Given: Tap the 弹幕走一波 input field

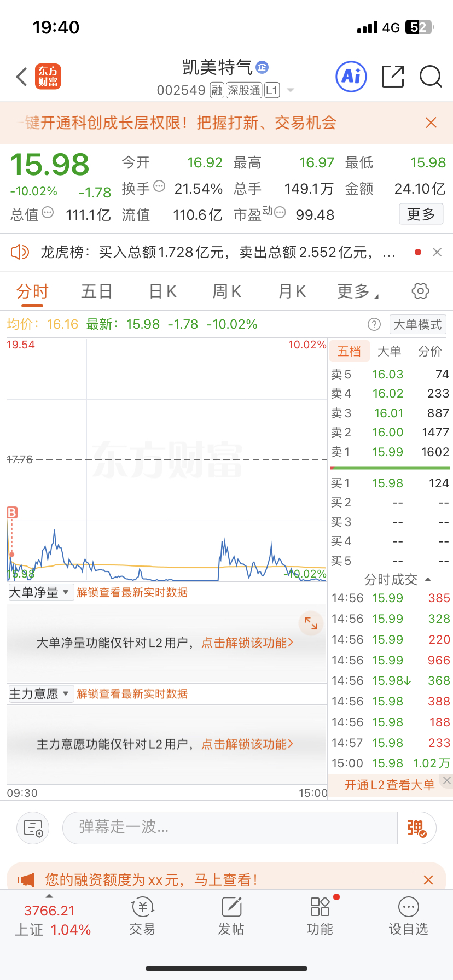Looking at the screenshot, I should (x=230, y=827).
